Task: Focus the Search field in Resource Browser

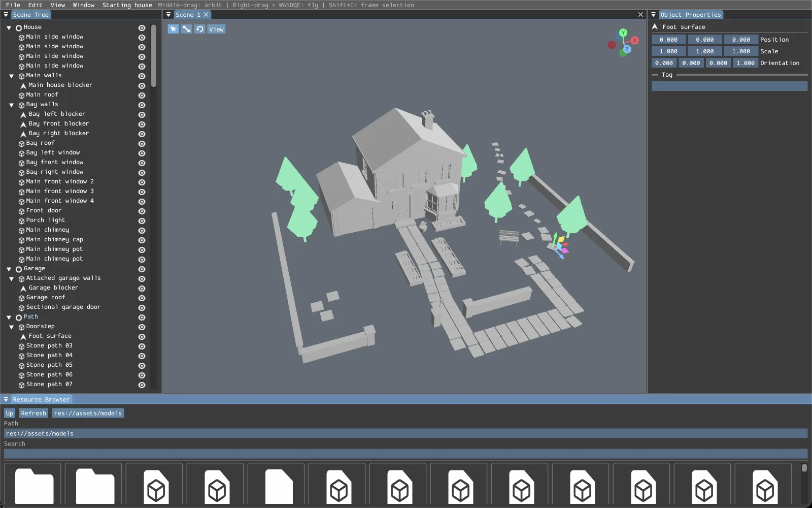Action: [405, 454]
